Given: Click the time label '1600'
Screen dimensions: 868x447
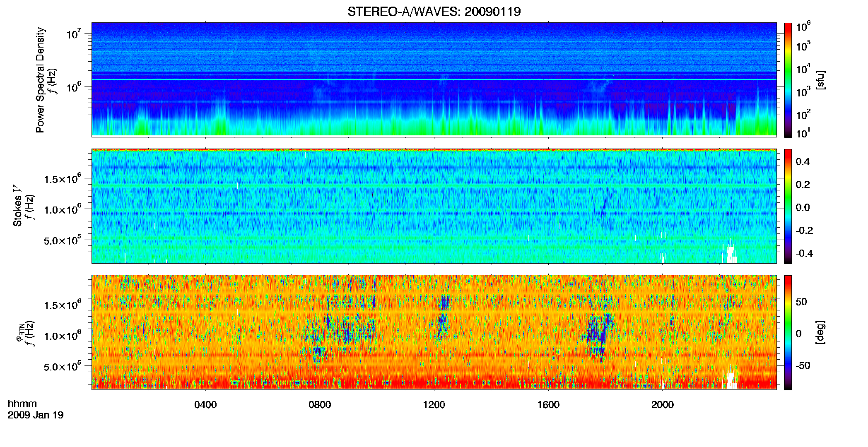Looking at the screenshot, I should pos(548,405).
